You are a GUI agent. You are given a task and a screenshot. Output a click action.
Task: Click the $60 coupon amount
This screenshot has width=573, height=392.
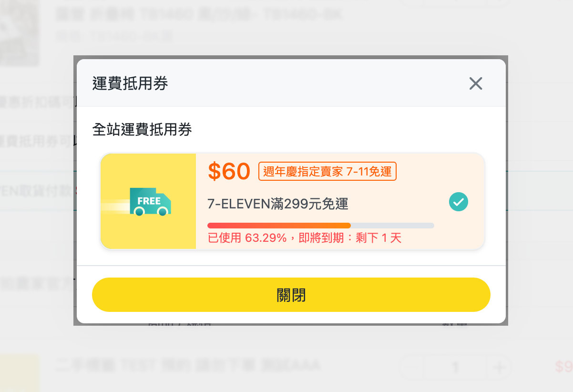(229, 172)
